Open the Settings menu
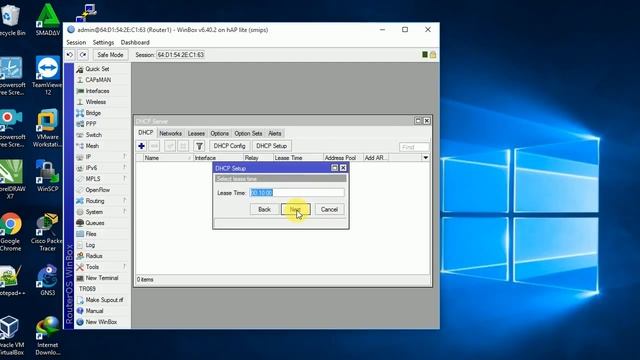Image resolution: width=640 pixels, height=360 pixels. click(x=103, y=42)
